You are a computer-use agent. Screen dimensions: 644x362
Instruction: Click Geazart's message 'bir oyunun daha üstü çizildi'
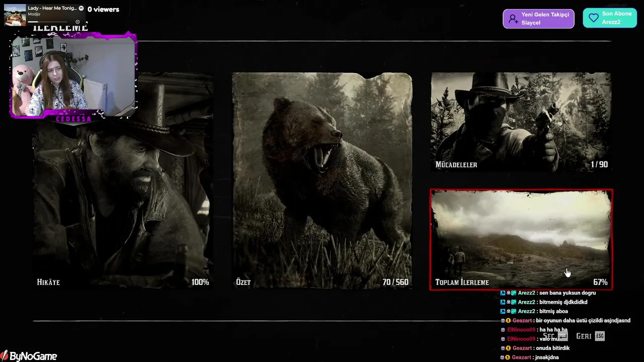[583, 320]
